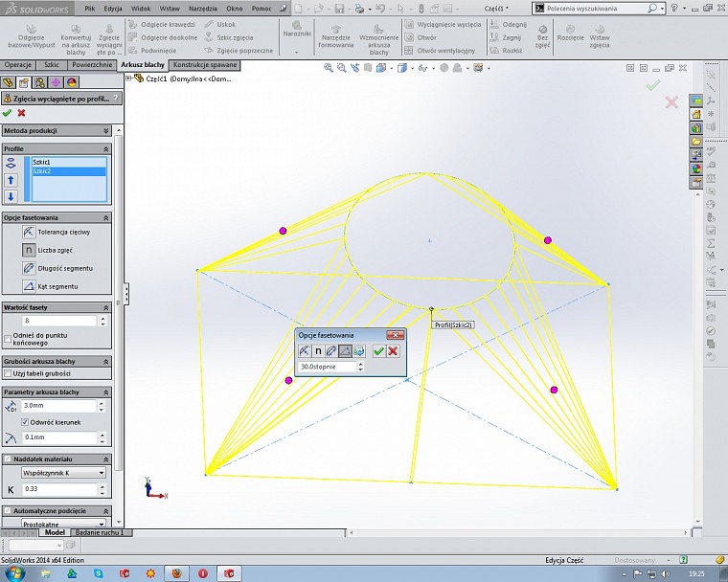Switch to the Szkic tab
The width and height of the screenshot is (728, 582).
point(52,65)
